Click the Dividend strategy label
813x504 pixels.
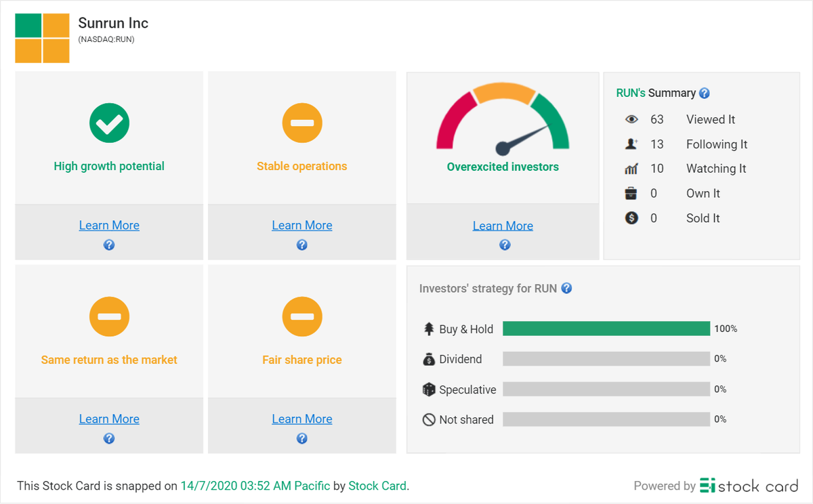(x=461, y=359)
